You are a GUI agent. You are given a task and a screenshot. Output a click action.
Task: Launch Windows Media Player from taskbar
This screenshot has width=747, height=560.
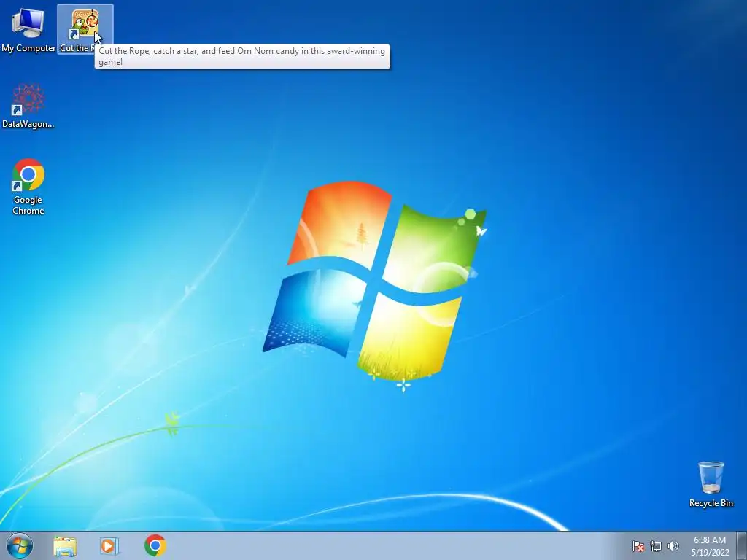[x=109, y=546]
